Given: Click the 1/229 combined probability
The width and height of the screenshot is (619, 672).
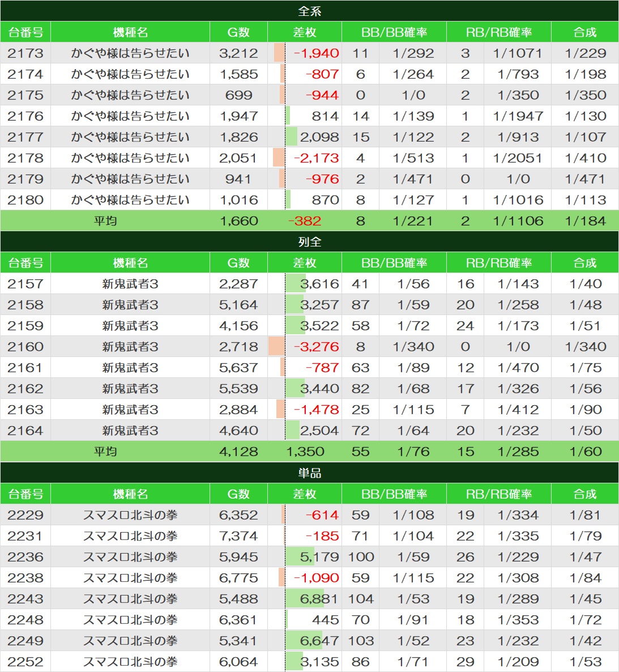Looking at the screenshot, I should [585, 53].
